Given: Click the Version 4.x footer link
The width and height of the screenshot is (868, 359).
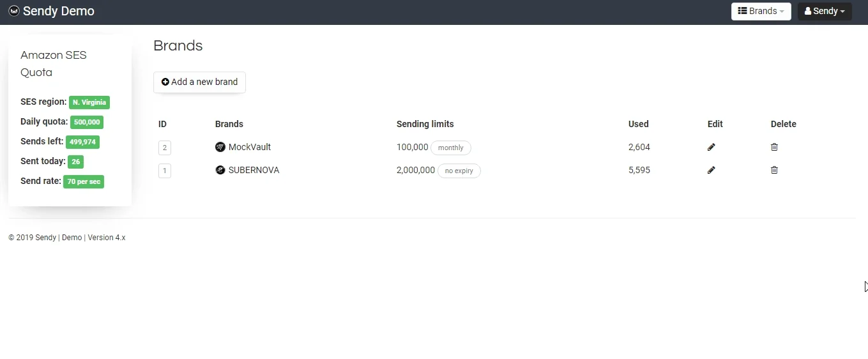Looking at the screenshot, I should coord(107,238).
